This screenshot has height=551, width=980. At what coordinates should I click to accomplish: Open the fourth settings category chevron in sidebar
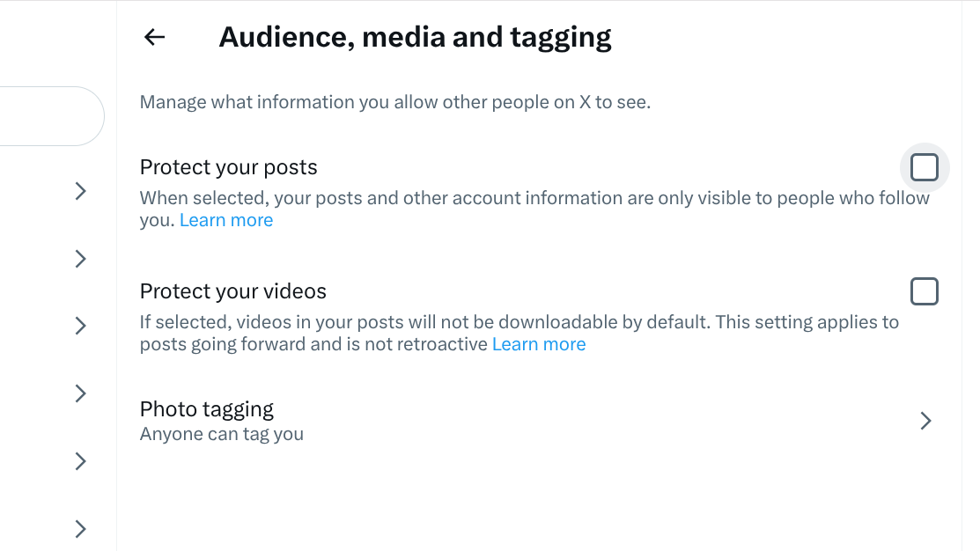80,393
